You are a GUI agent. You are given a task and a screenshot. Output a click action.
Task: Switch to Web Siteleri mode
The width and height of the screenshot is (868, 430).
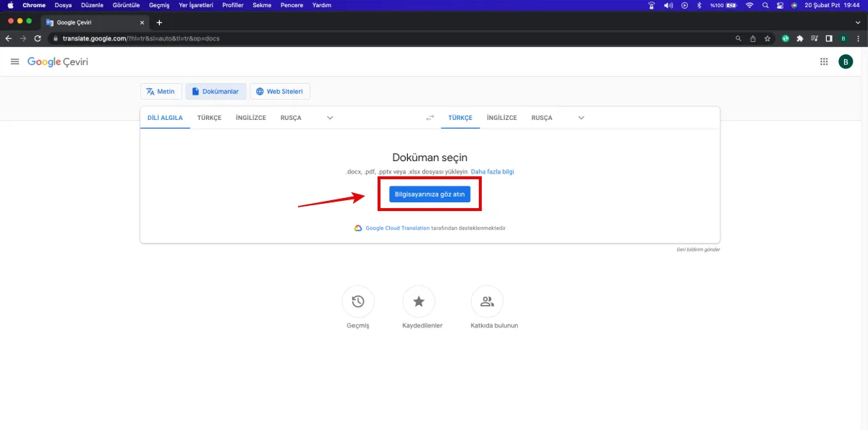click(x=280, y=92)
